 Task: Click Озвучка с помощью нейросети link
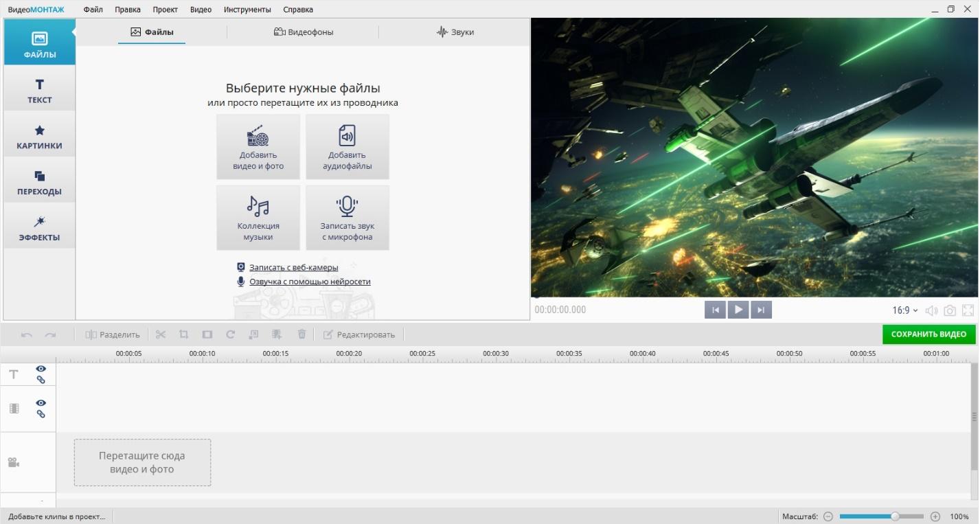click(310, 282)
